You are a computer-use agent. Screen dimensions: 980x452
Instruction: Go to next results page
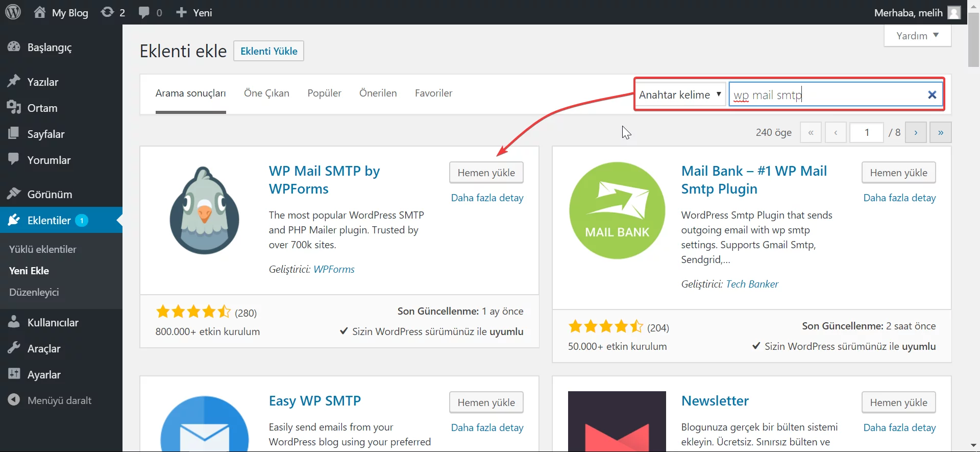916,133
